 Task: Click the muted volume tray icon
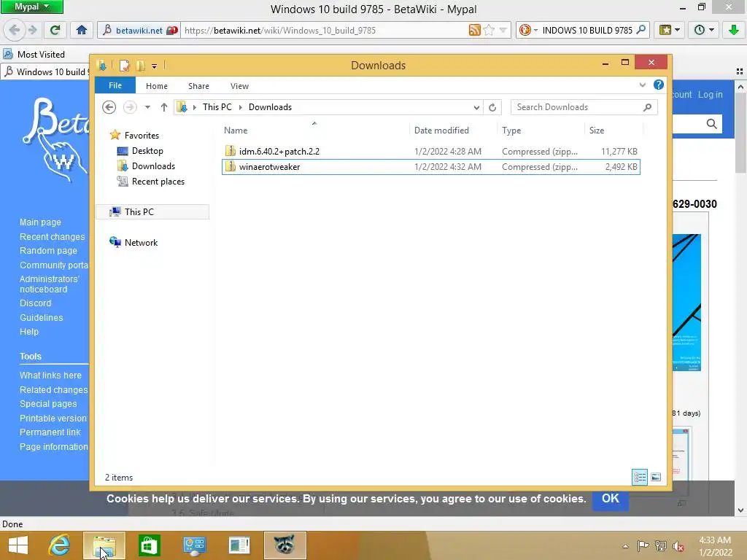pyautogui.click(x=678, y=546)
